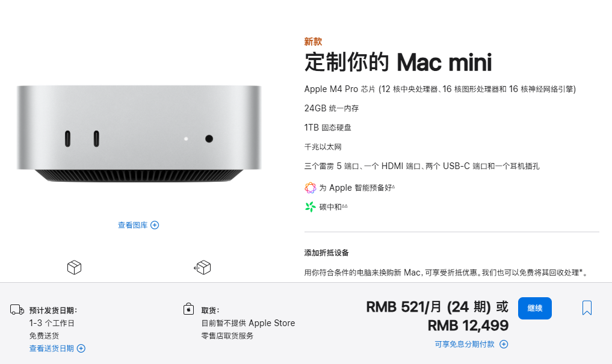Click the bookmark save icon
This screenshot has height=364, width=612.
pos(587,308)
